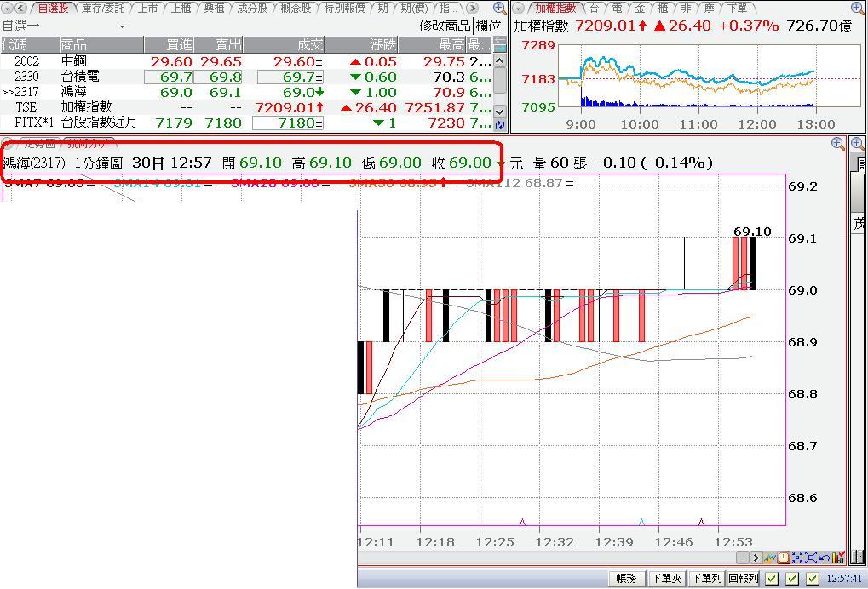The image size is (868, 589).
Task: Open the 下單 tab in the index panel
Action: 737,8
